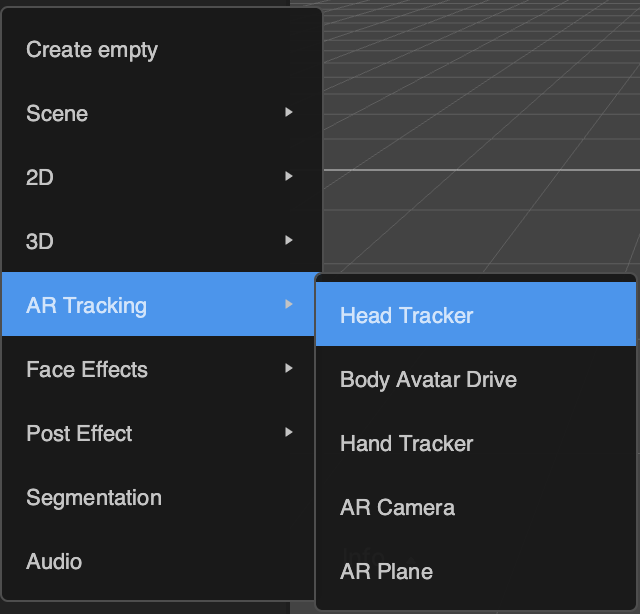Open the Face Effects submenu
The height and width of the screenshot is (614, 640).
coord(158,369)
